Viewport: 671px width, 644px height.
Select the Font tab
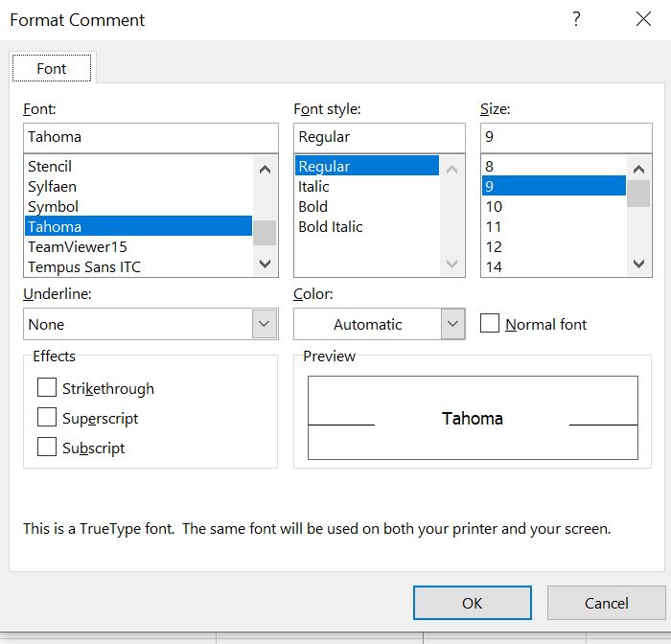(52, 68)
